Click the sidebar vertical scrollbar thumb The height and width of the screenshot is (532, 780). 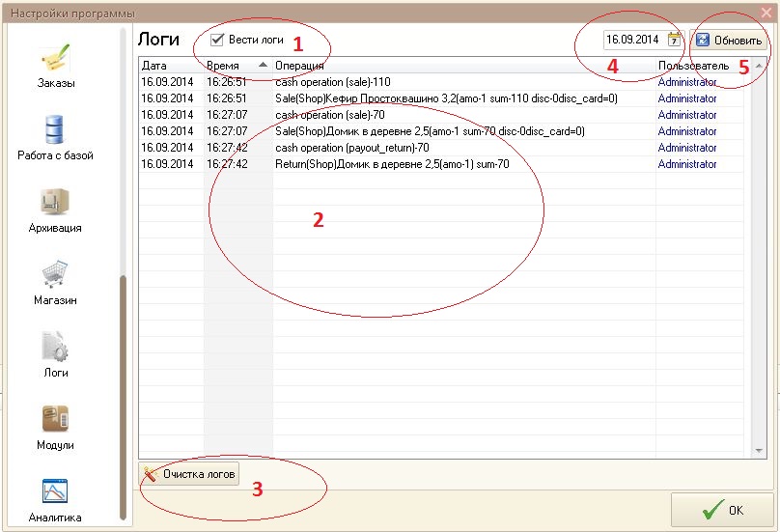123,397
